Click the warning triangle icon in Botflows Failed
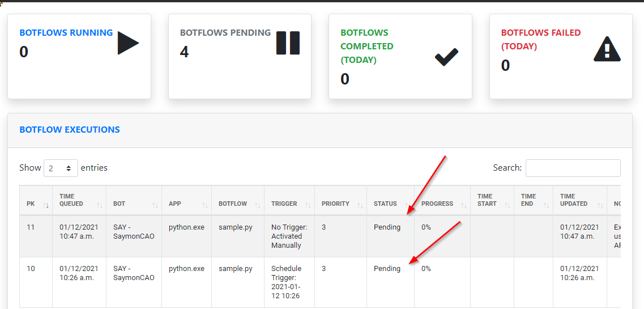644x309 pixels. pyautogui.click(x=607, y=49)
